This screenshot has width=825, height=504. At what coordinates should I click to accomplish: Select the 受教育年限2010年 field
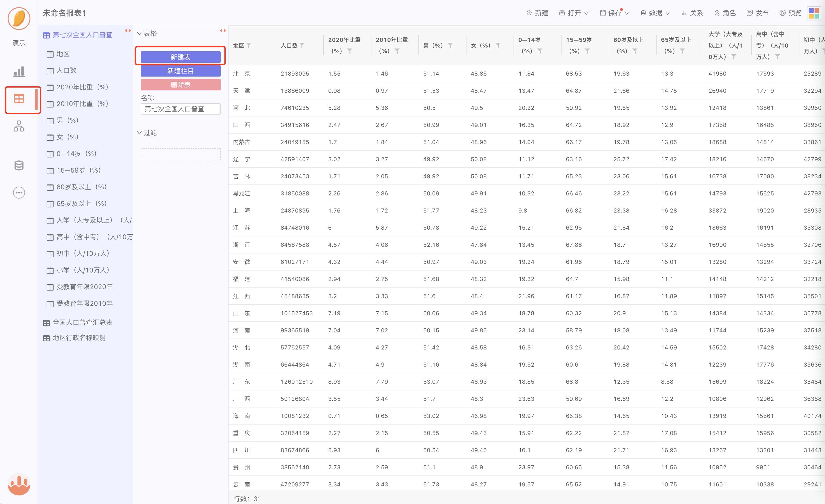point(80,303)
